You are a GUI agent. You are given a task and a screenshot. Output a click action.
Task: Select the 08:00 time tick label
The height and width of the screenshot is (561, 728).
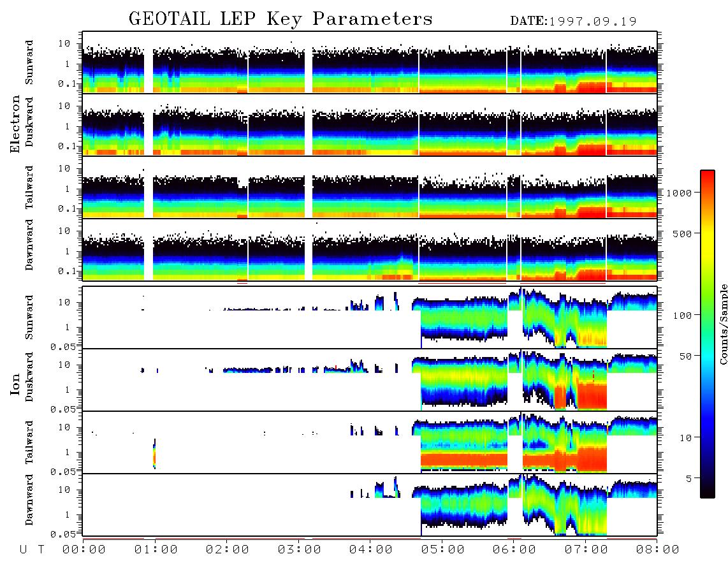click(x=658, y=550)
